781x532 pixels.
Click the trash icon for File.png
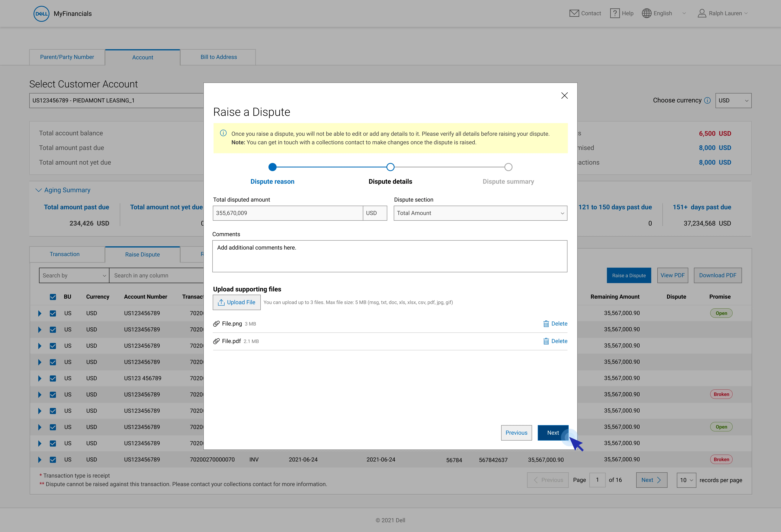pyautogui.click(x=546, y=324)
